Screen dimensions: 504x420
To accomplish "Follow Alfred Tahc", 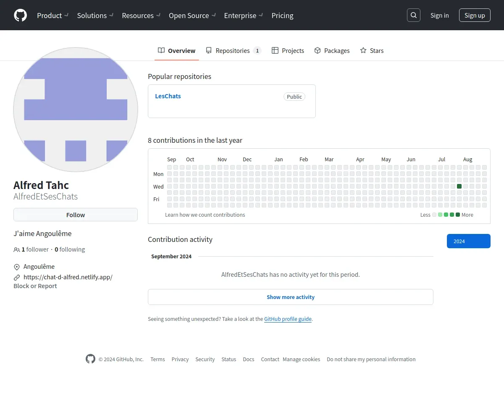I will click(x=76, y=215).
